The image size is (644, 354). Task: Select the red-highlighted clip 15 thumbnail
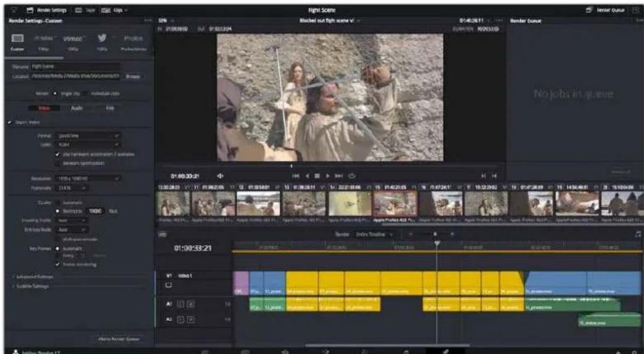click(395, 203)
